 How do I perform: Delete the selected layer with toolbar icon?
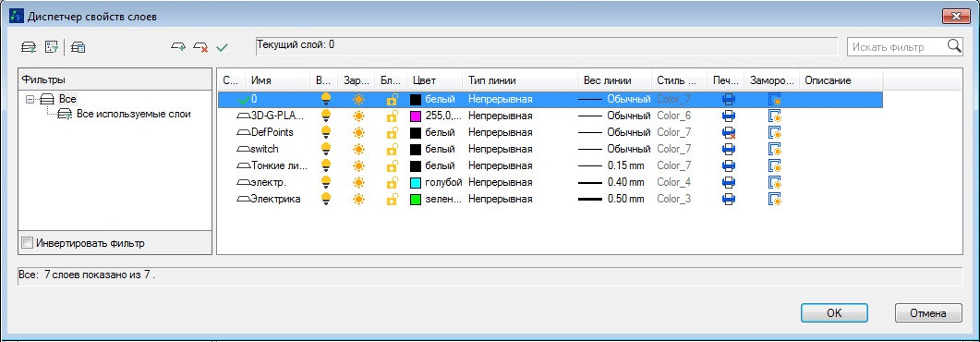200,46
